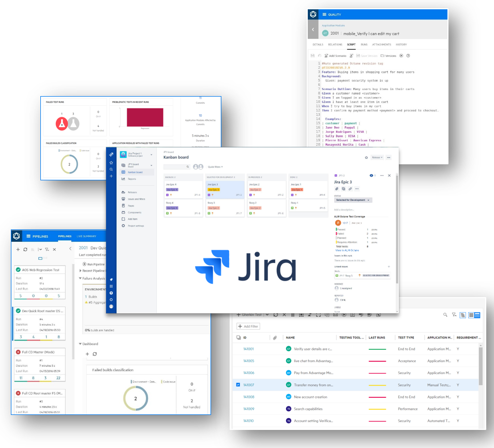
Task: Collapse the Dashboard section
Action: click(x=80, y=344)
